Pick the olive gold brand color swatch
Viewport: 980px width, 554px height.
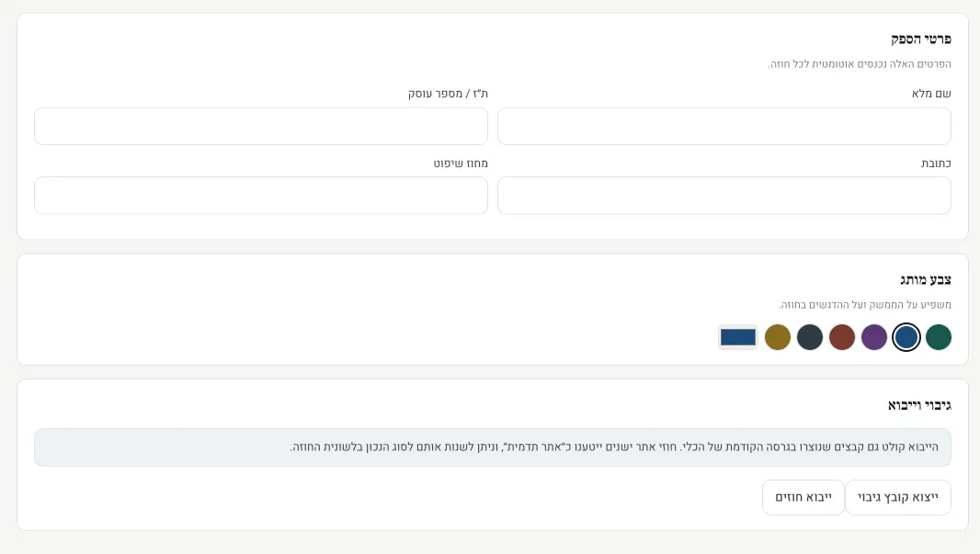(x=778, y=337)
